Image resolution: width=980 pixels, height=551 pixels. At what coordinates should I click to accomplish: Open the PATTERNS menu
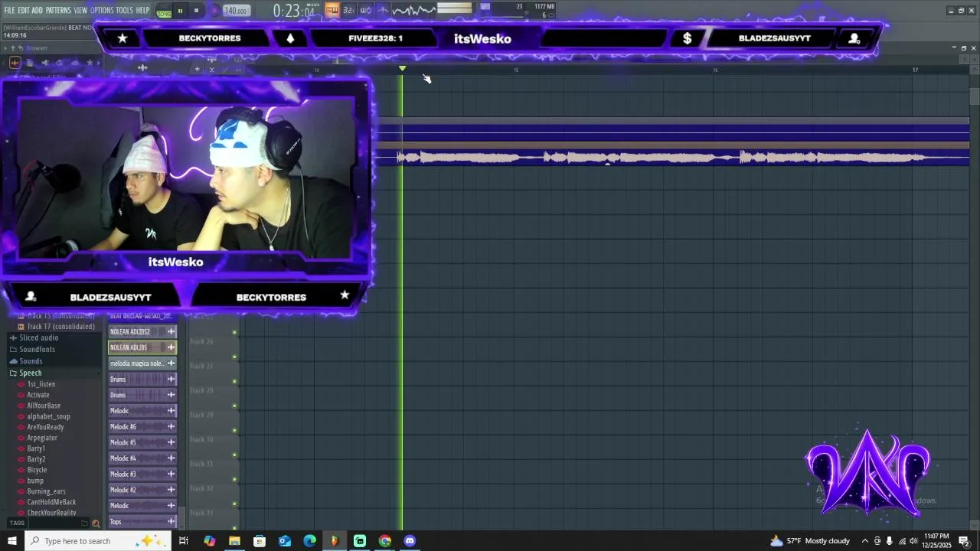pyautogui.click(x=58, y=10)
